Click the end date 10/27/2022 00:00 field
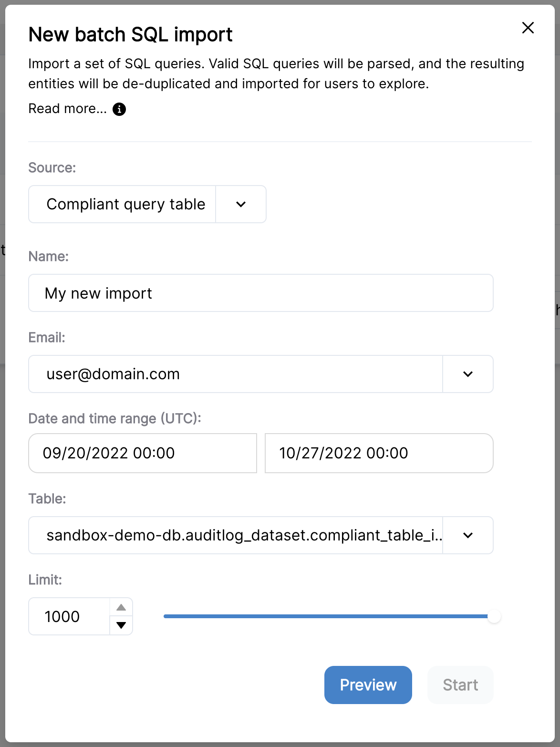This screenshot has width=560, height=747. [x=379, y=453]
